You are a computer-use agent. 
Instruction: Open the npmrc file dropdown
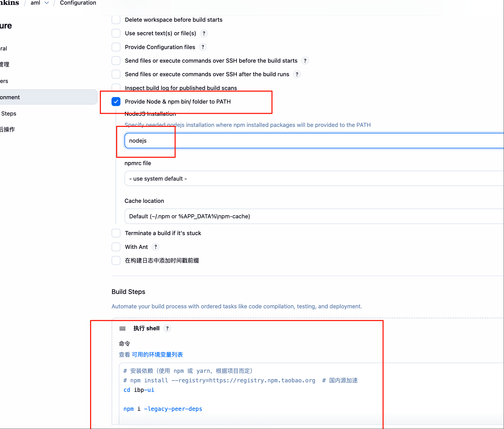point(314,178)
